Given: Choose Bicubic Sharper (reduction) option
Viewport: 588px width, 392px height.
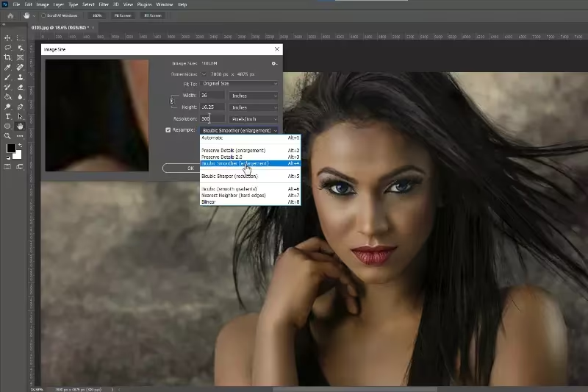Looking at the screenshot, I should click(250, 176).
